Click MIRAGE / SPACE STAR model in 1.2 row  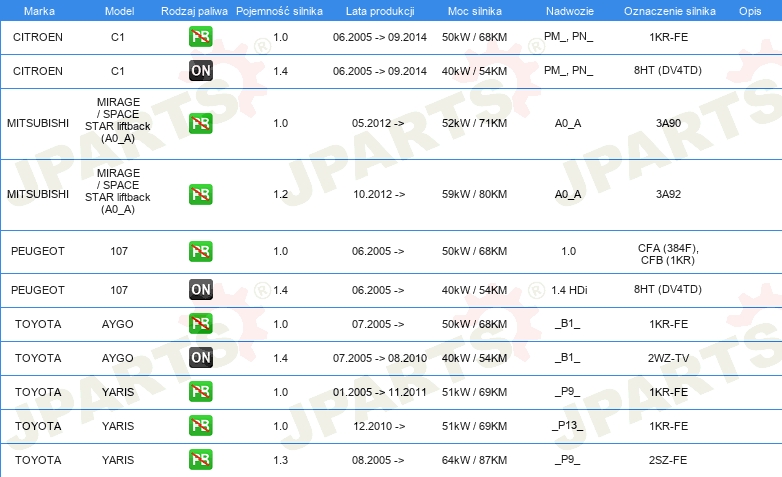118,191
